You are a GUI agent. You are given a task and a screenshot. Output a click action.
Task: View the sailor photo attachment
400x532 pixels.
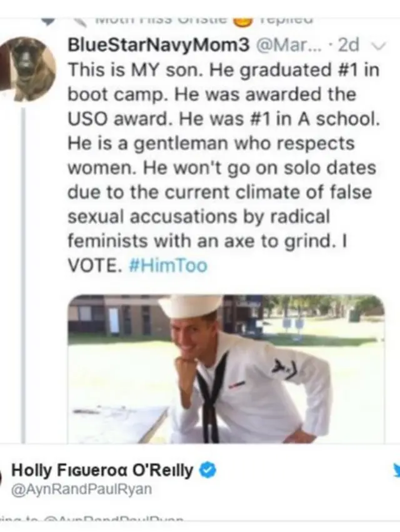click(226, 368)
